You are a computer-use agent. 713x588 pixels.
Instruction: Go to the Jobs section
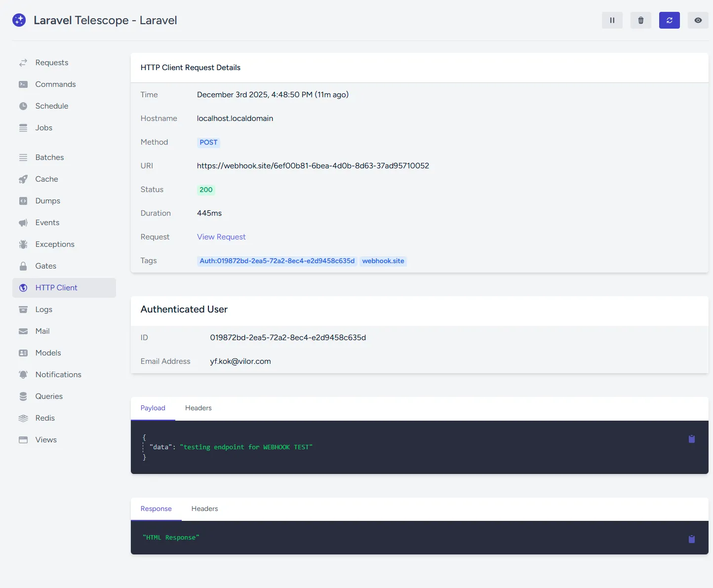pos(64,128)
